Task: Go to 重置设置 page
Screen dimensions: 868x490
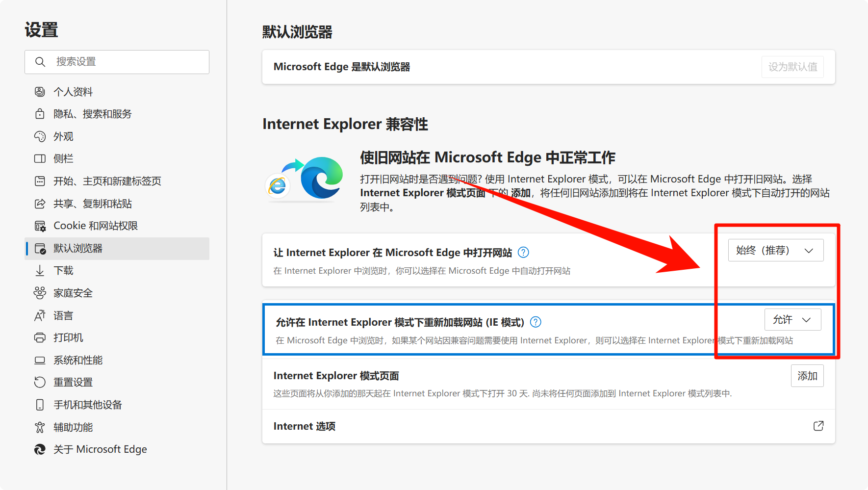Action: (x=117, y=382)
